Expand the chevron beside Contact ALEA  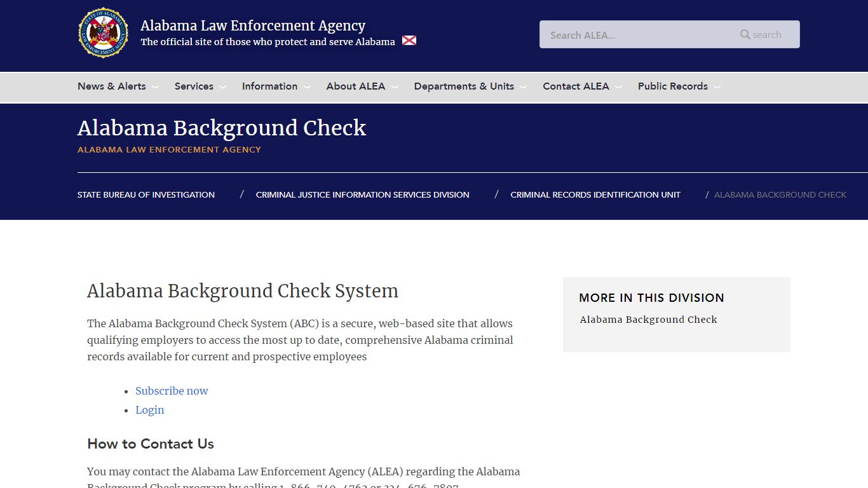click(x=618, y=87)
